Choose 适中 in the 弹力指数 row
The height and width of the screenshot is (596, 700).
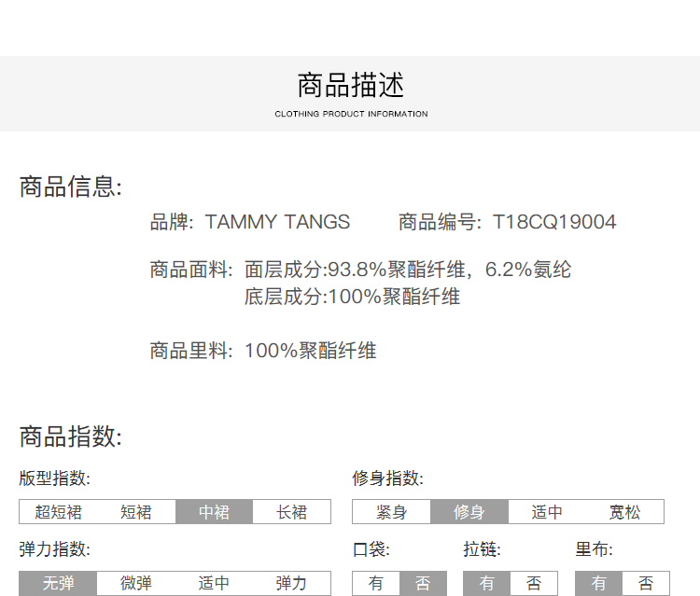pyautogui.click(x=214, y=584)
